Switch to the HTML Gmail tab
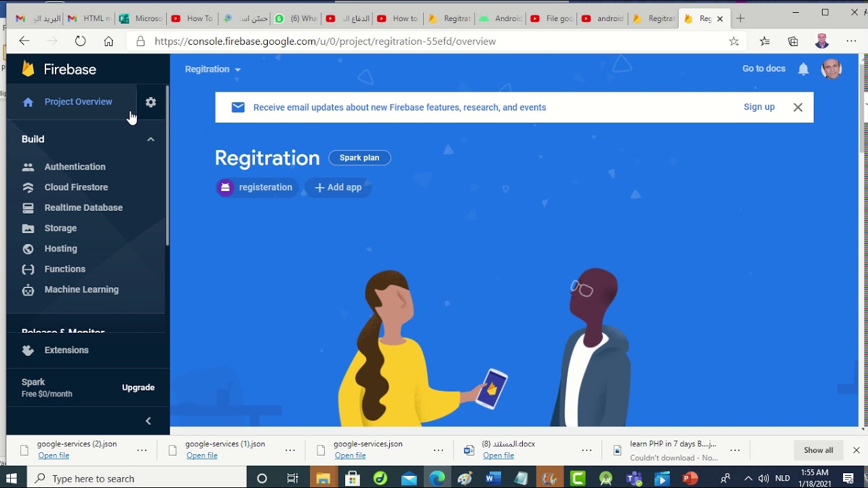This screenshot has width=868, height=488. (x=90, y=18)
